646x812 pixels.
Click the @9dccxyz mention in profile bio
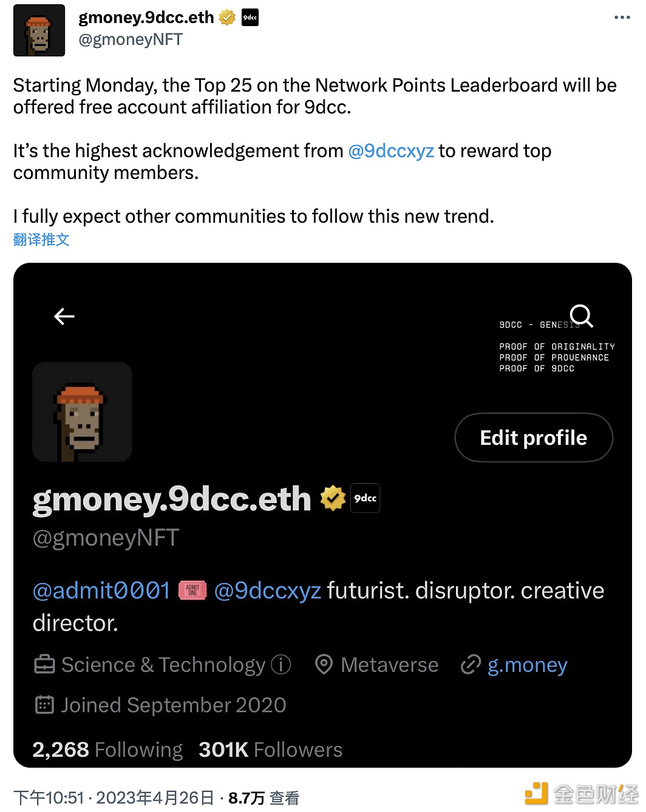(268, 590)
